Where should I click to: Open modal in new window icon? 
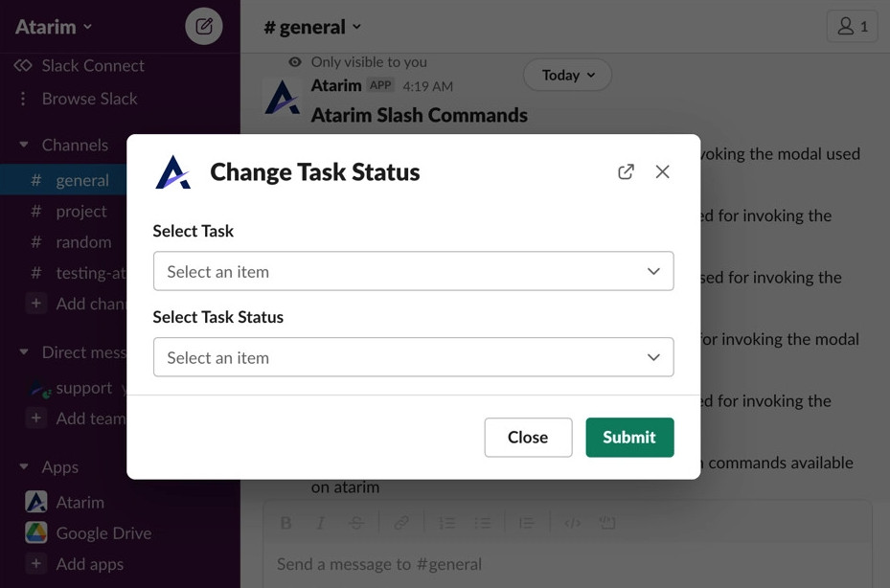(x=626, y=172)
